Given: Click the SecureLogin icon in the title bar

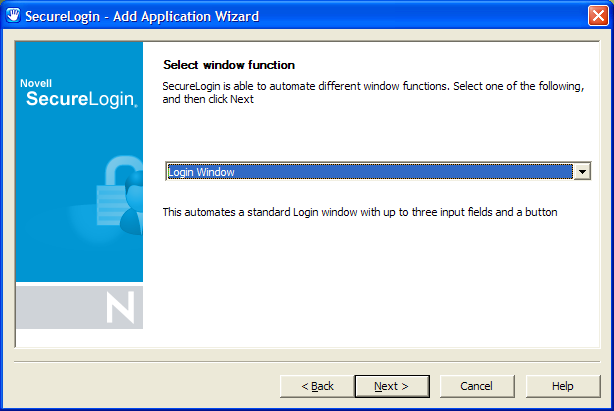Looking at the screenshot, I should [x=13, y=16].
